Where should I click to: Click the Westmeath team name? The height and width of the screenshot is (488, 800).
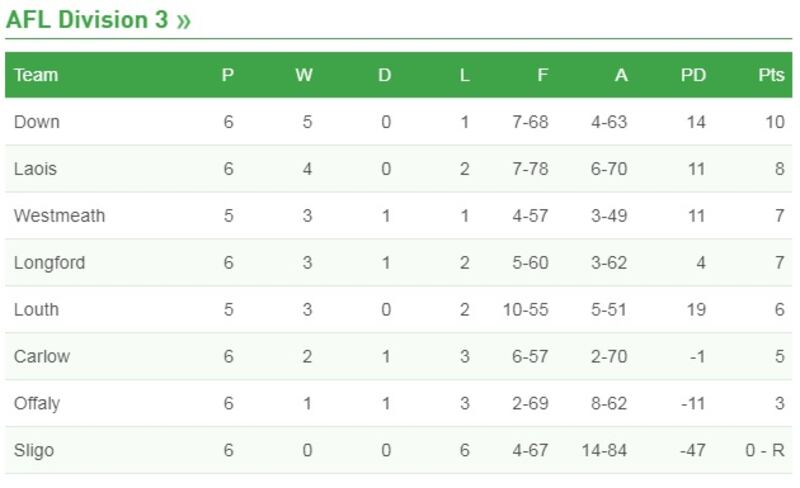pos(59,216)
